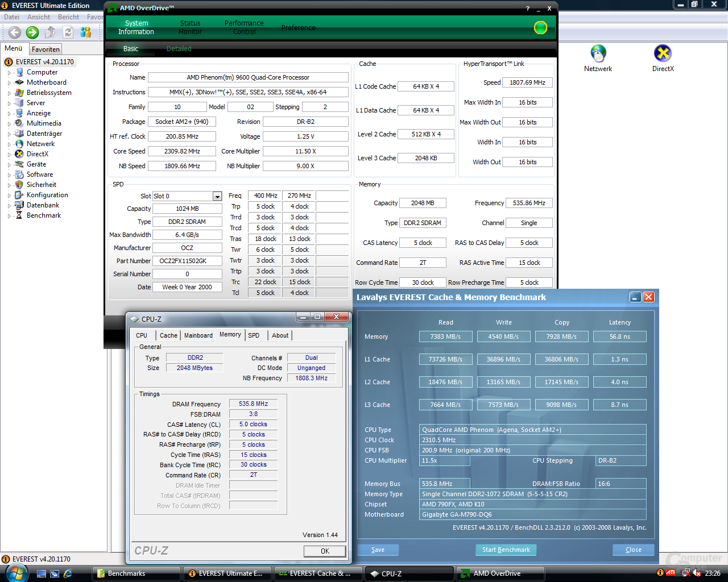This screenshot has height=582, width=728.
Task: Expand the Netzwerk tree node
Action: (9, 144)
